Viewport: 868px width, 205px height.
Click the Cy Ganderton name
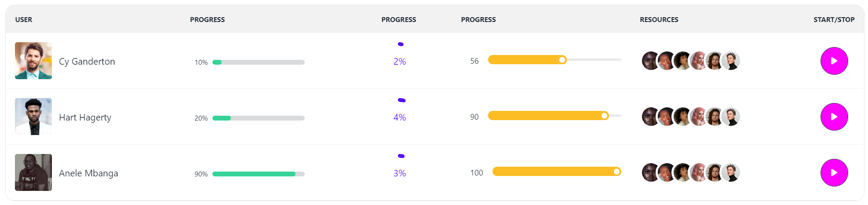(x=87, y=62)
